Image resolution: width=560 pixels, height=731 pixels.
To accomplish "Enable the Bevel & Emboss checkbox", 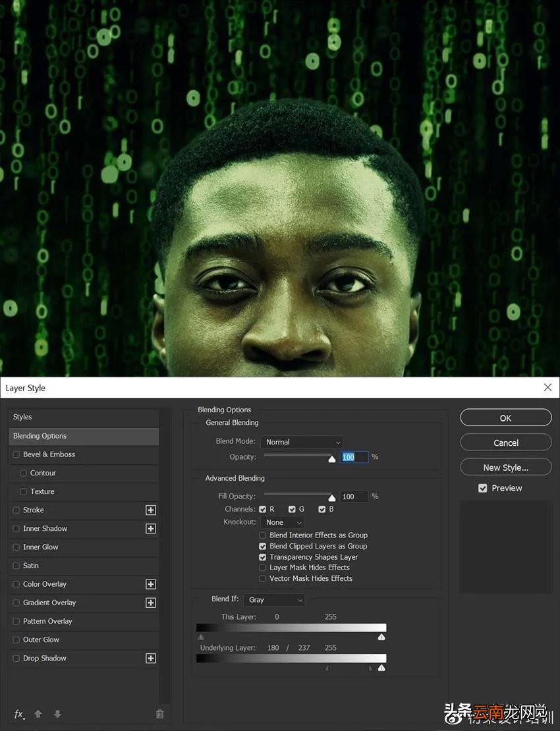I will coord(16,454).
